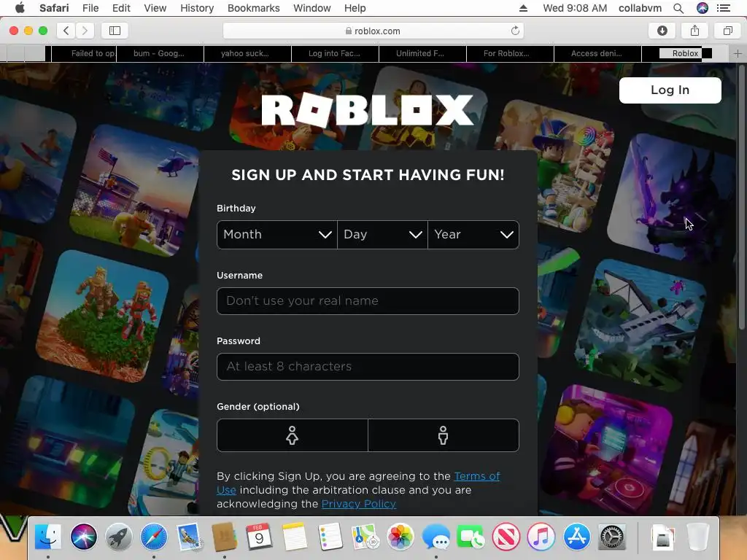Open Trash in the Dock

[698, 537]
